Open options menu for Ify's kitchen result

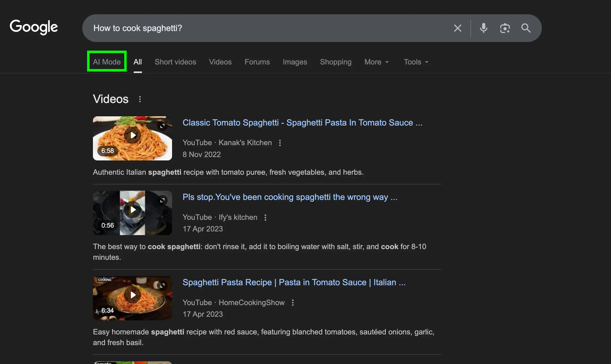265,217
